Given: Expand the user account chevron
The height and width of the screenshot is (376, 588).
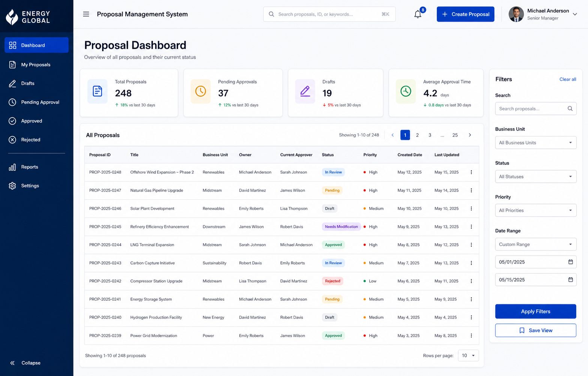Looking at the screenshot, I should [x=575, y=14].
